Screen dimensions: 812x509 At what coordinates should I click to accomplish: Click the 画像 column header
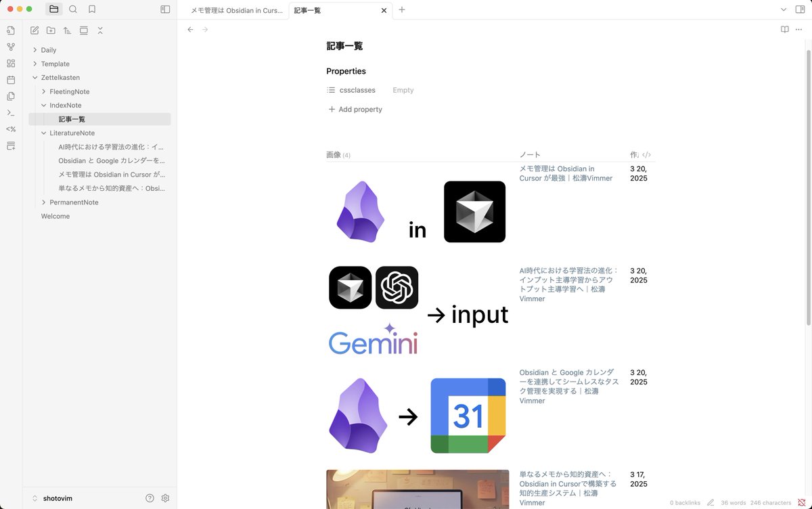click(x=338, y=155)
